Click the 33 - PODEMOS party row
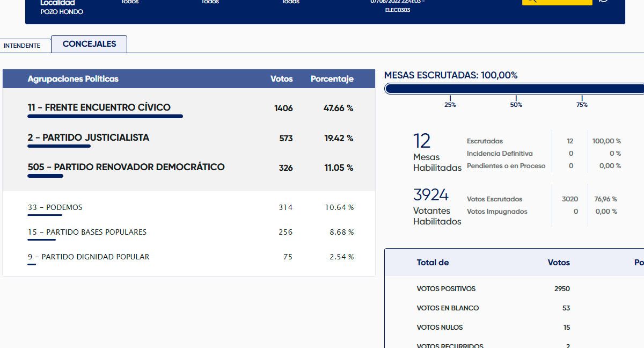 (55, 207)
